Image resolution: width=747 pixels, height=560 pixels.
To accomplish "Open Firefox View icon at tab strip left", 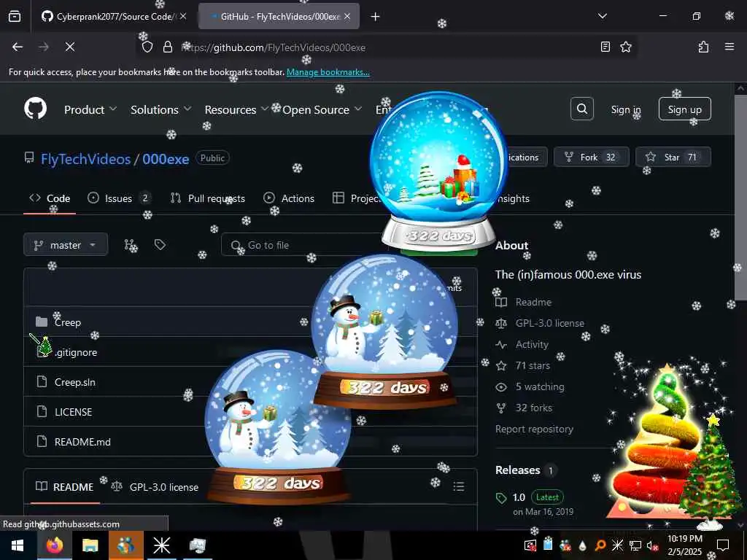I will [15, 17].
